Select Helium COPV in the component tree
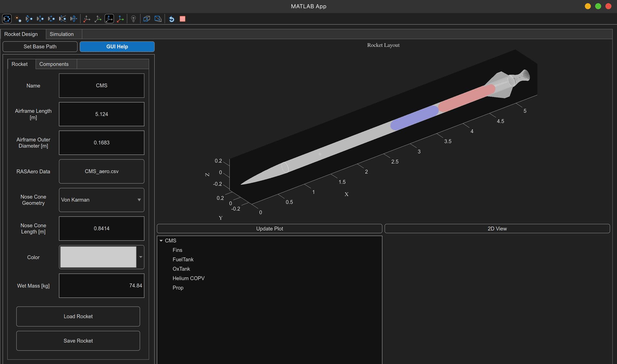Screen dimensions: 617x364 189,278
